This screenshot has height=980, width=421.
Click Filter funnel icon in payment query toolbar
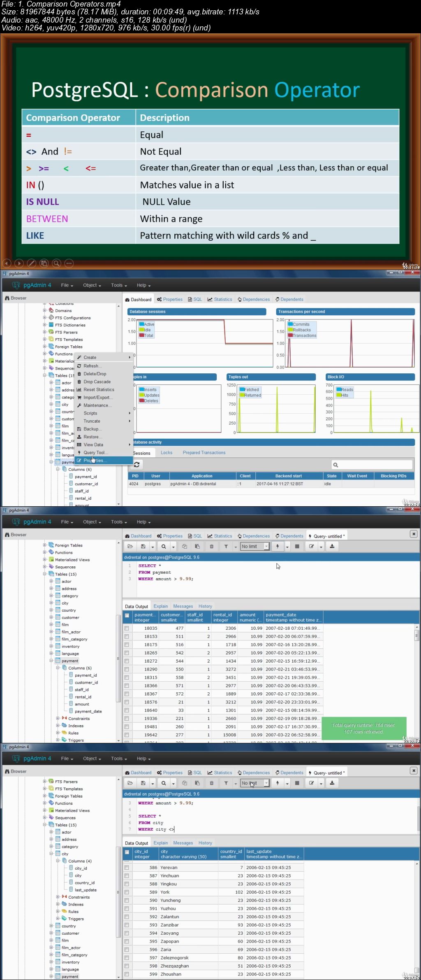(226, 546)
